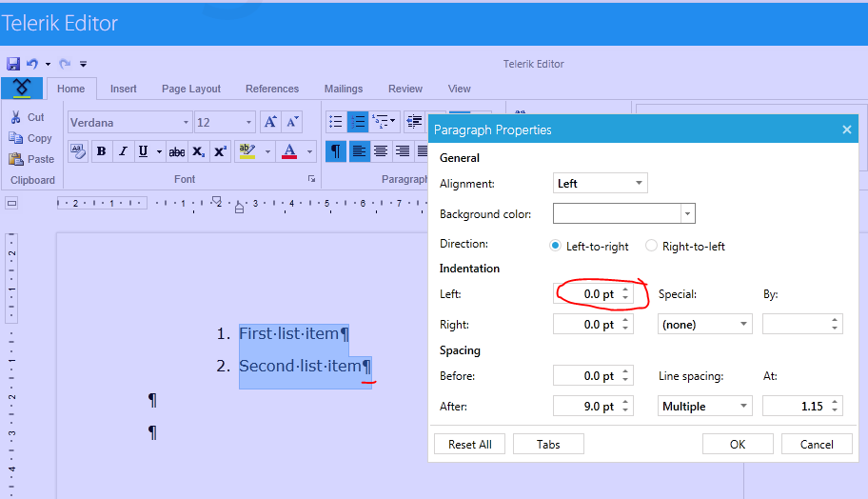The height and width of the screenshot is (499, 868).
Task: Select the Right-to-left direction radio
Action: pos(652,246)
